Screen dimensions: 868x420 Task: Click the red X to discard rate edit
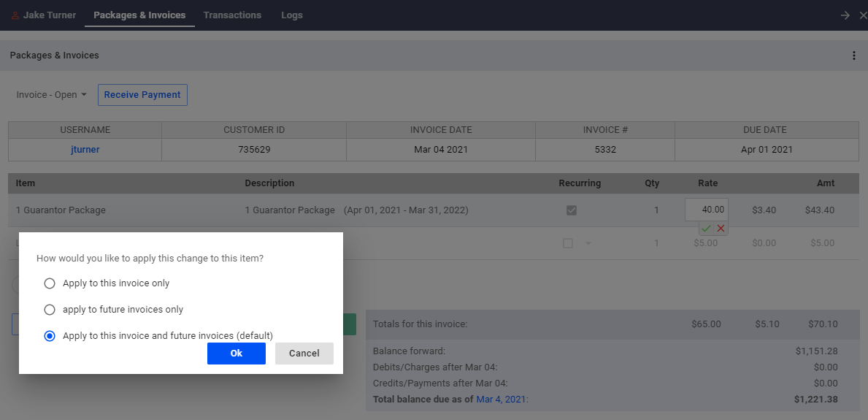click(x=721, y=229)
